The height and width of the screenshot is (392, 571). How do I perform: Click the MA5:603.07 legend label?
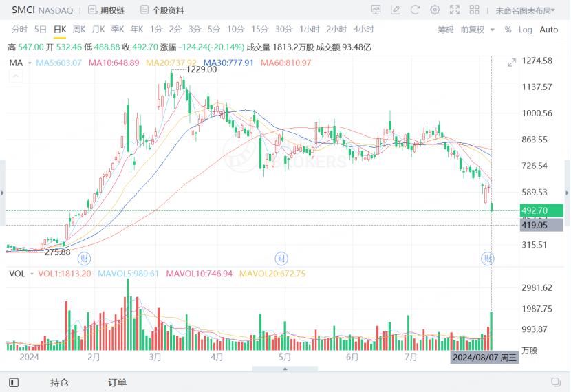click(x=58, y=63)
